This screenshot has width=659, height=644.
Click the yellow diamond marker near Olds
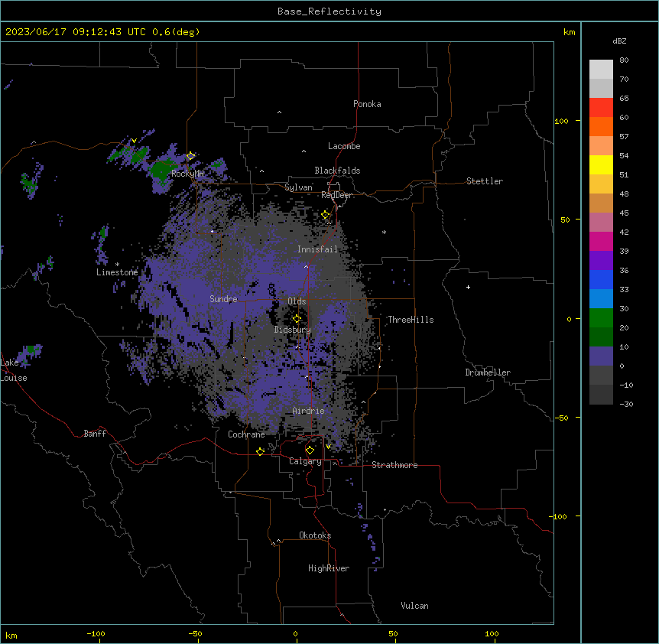click(x=297, y=319)
